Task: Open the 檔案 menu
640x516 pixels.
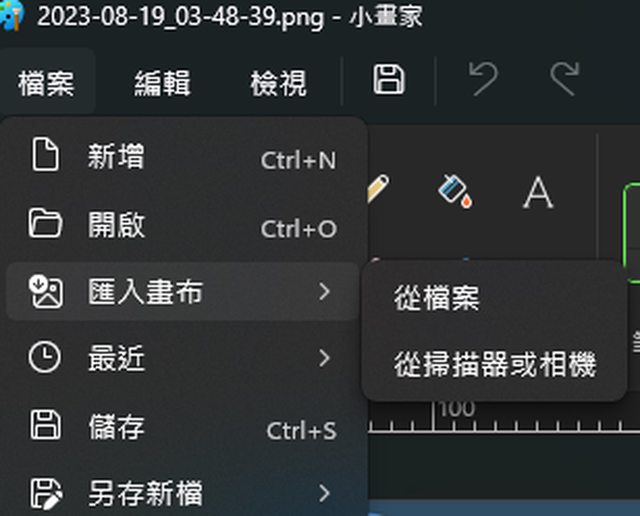Action: [x=47, y=83]
